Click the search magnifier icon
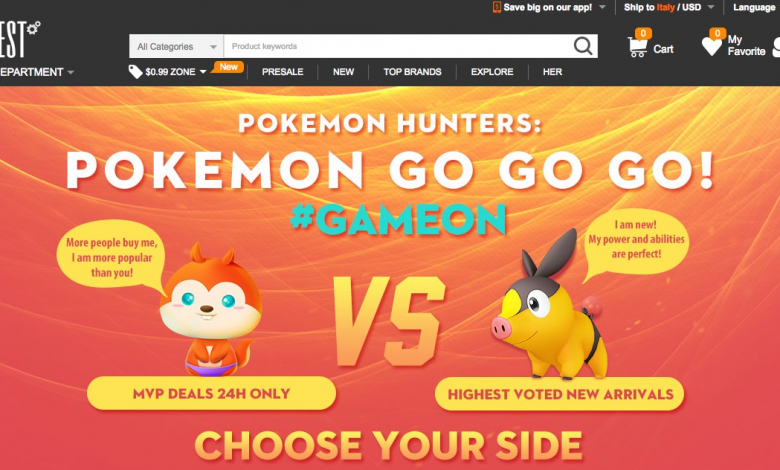 (583, 46)
